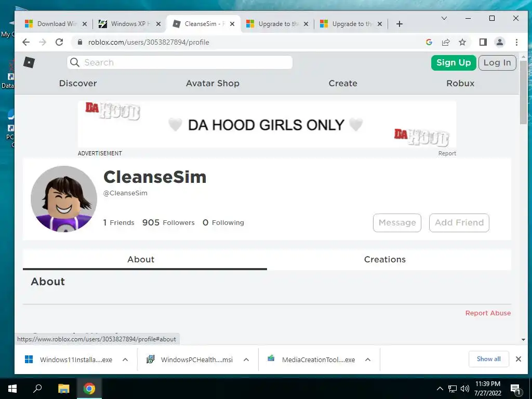Open the Discover menu
The width and height of the screenshot is (532, 399).
pyautogui.click(x=78, y=83)
